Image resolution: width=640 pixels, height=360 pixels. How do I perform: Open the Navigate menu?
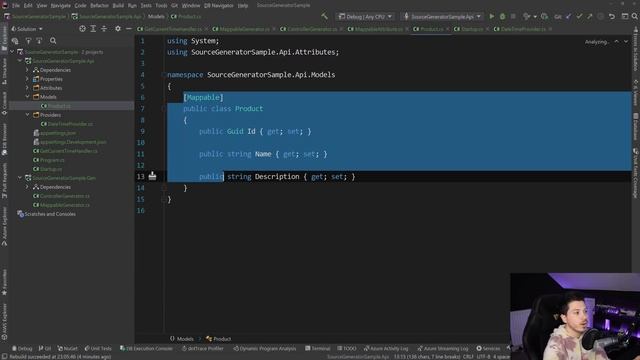pos(60,6)
